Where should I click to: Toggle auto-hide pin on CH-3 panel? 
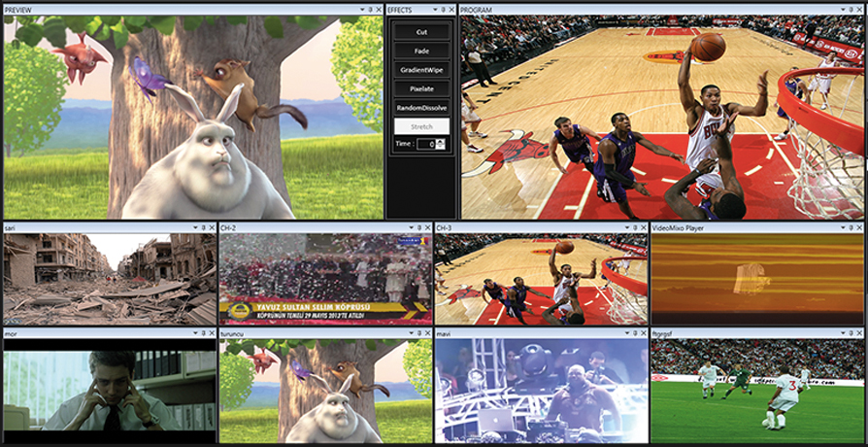click(x=634, y=227)
